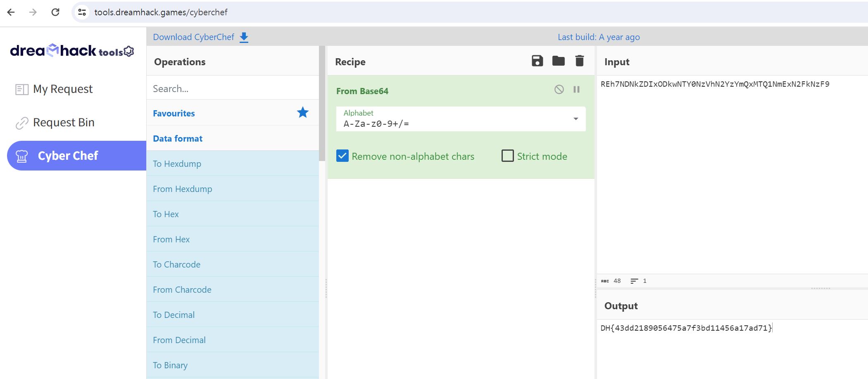Click the Request Bin link icon
The width and height of the screenshot is (868, 379).
22,123
